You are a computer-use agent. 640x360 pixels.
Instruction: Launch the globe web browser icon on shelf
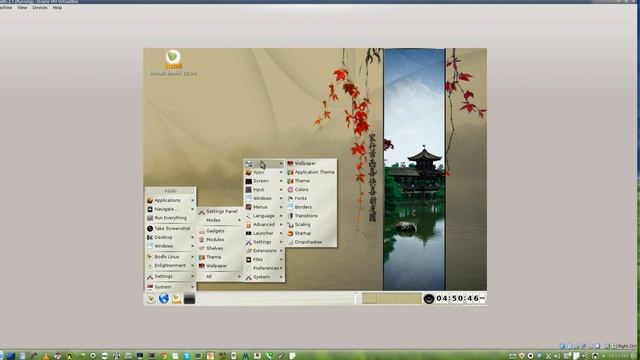(164, 299)
